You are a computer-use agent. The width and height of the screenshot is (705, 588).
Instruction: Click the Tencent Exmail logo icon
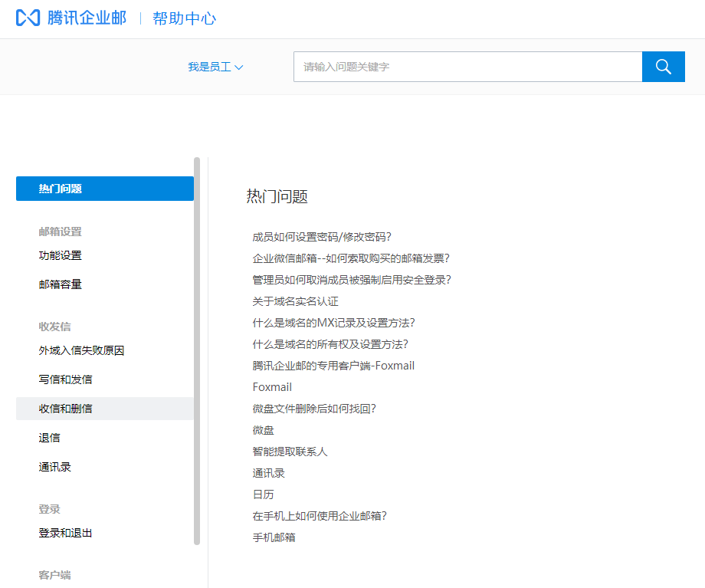pyautogui.click(x=28, y=18)
